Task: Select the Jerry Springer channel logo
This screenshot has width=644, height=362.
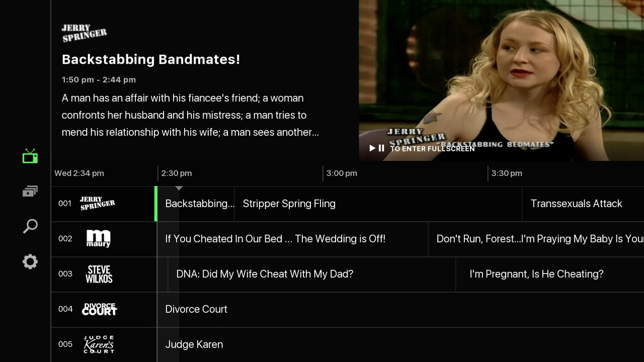Action: tap(98, 204)
